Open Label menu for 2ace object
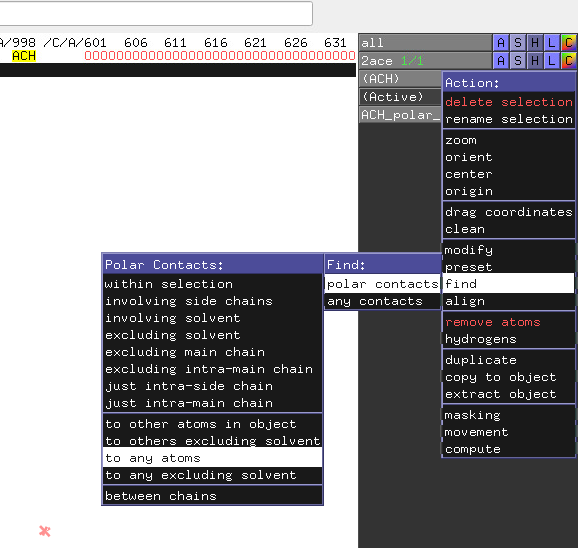This screenshot has height=548, width=578. [551, 60]
